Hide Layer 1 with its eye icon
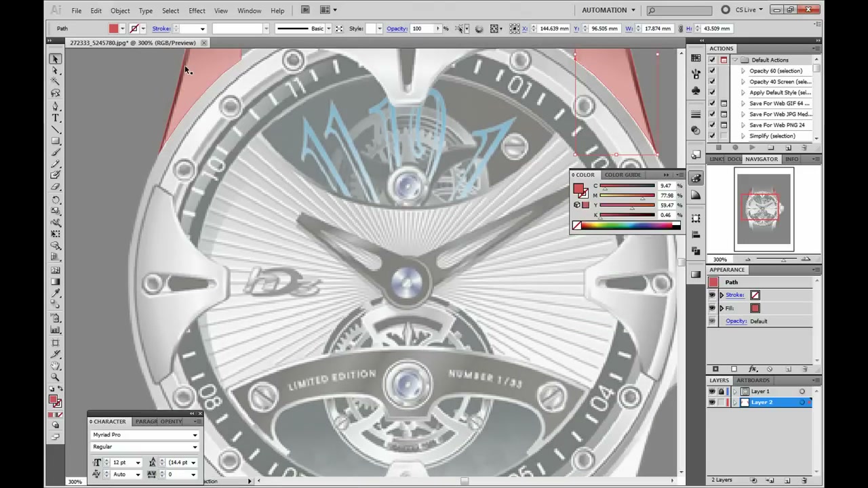868x488 pixels. (x=712, y=392)
